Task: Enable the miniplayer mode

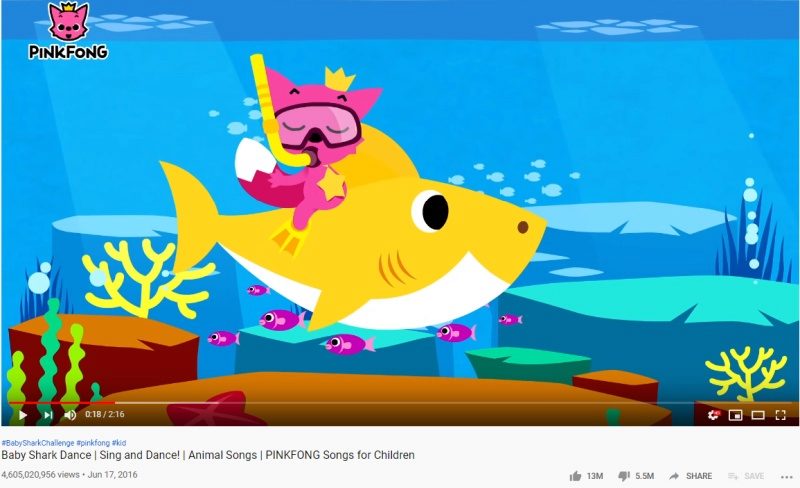Action: pos(735,415)
